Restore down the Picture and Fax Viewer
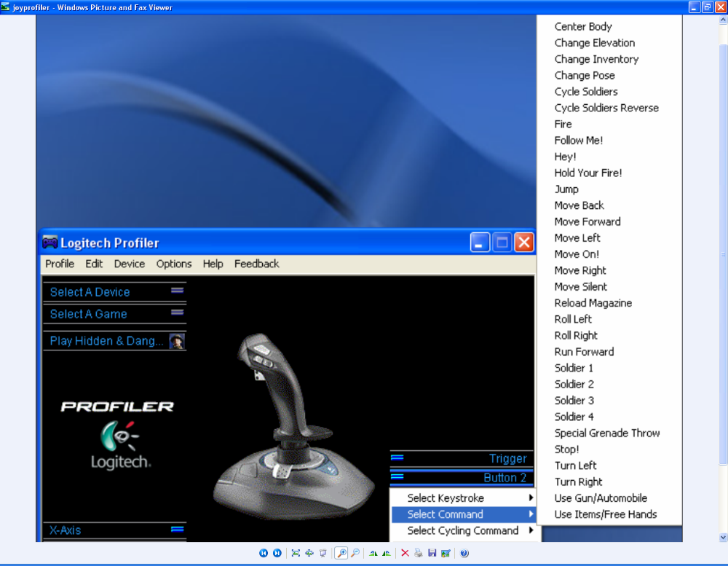728x566 pixels. click(708, 7)
